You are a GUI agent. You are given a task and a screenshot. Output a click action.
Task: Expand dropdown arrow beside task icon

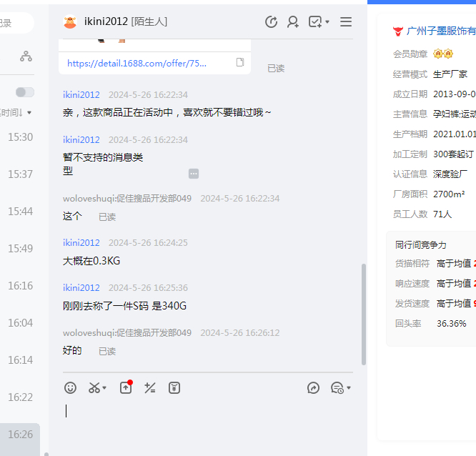[x=327, y=22]
